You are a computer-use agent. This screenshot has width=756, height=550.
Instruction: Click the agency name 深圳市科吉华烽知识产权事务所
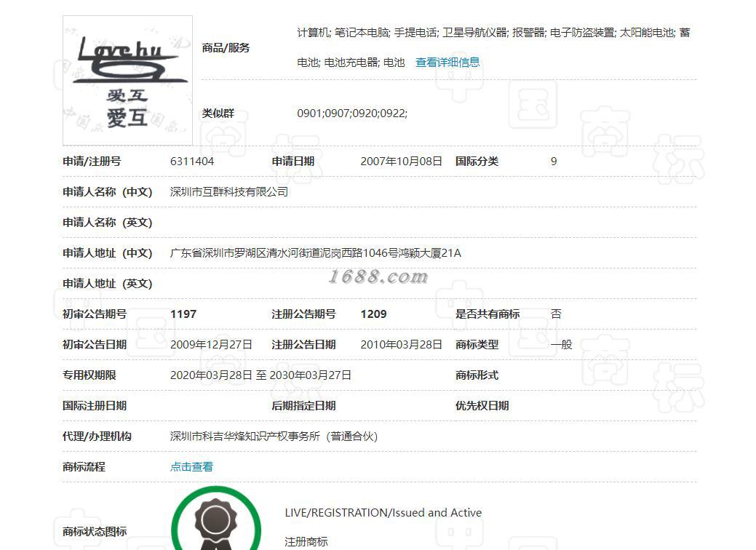click(x=274, y=437)
